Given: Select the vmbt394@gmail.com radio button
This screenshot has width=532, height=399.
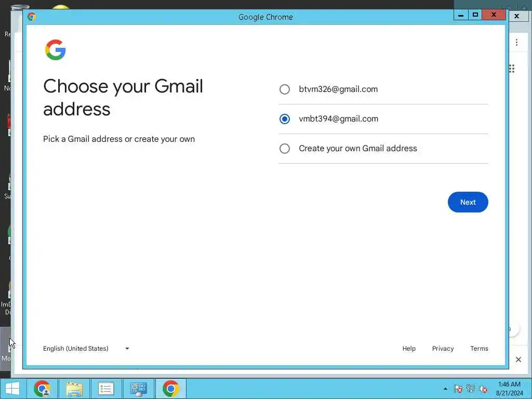Looking at the screenshot, I should 284,119.
